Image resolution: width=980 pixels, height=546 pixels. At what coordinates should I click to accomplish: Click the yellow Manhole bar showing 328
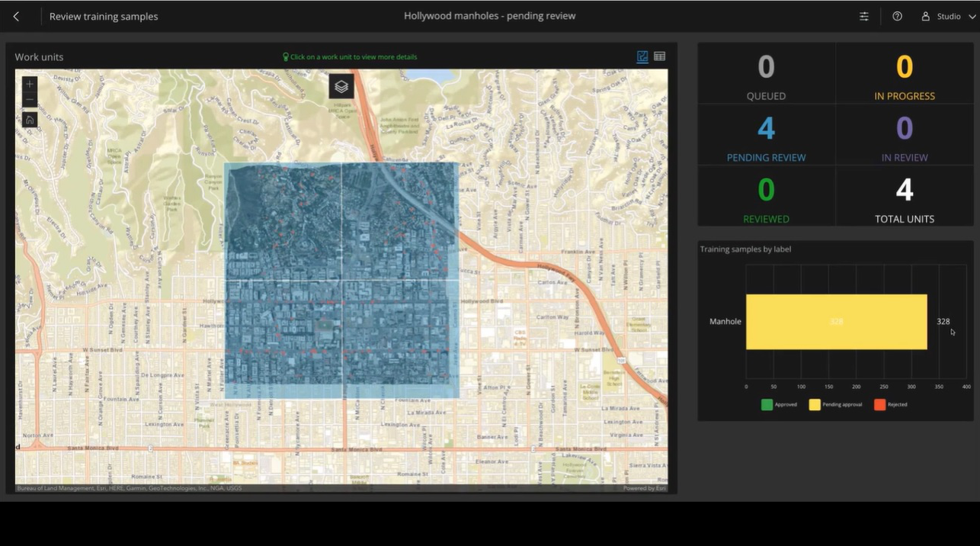click(x=836, y=321)
